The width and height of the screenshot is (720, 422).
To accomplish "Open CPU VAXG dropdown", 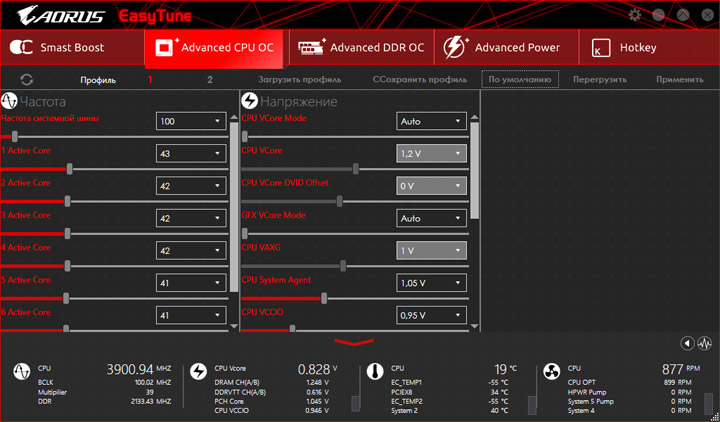I will 431,251.
